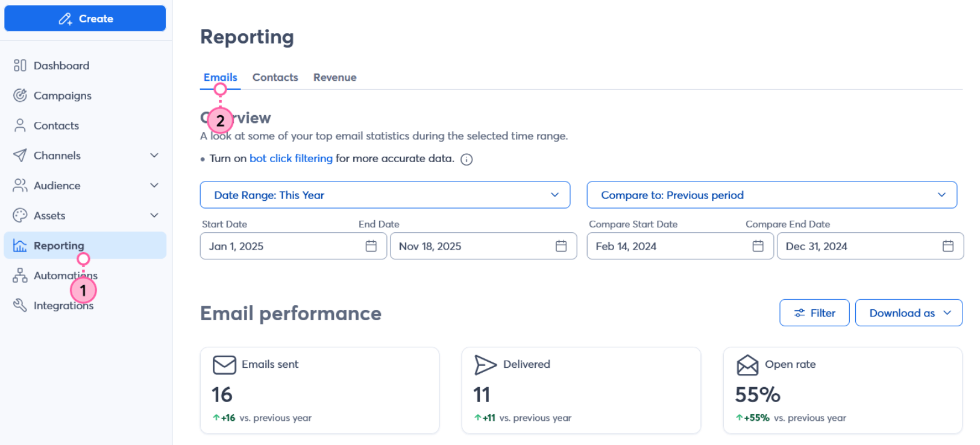Click Compare End Date field Dec 31, 2024
This screenshot has width=980, height=445.
tap(870, 246)
